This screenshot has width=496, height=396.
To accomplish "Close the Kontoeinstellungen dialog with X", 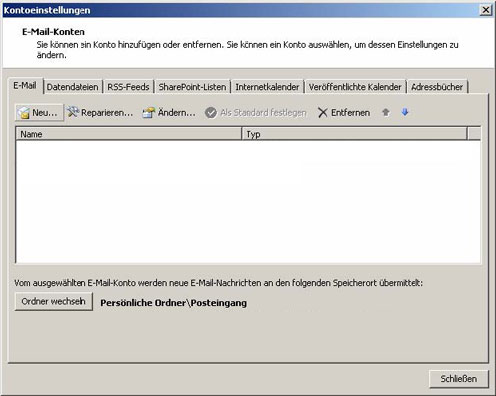I will click(x=486, y=10).
